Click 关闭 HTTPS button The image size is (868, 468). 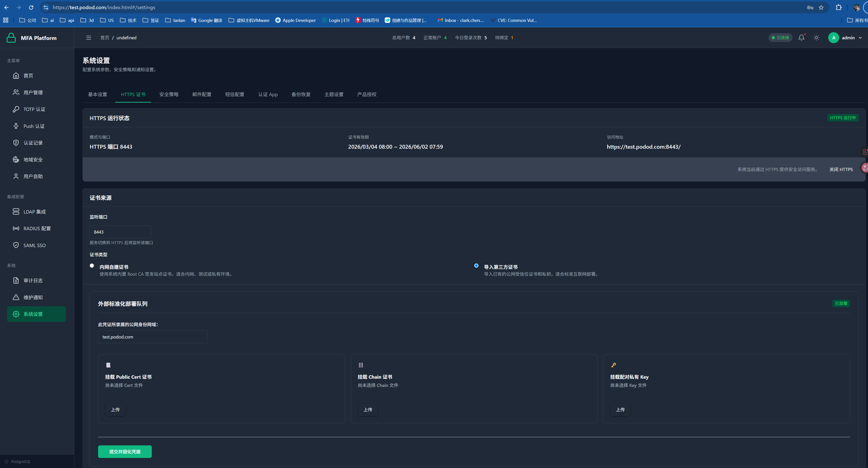(841, 169)
